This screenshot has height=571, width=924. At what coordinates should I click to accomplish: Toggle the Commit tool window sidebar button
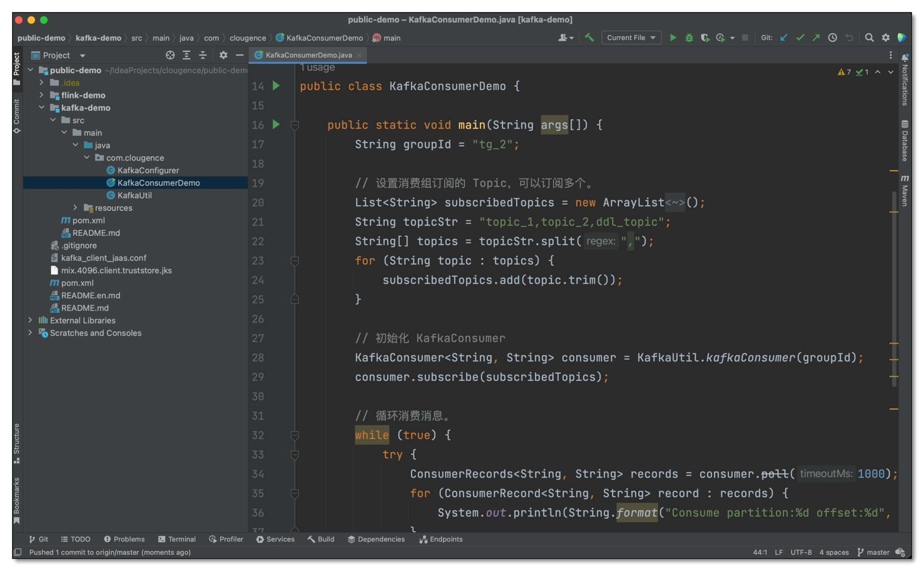pos(17,116)
